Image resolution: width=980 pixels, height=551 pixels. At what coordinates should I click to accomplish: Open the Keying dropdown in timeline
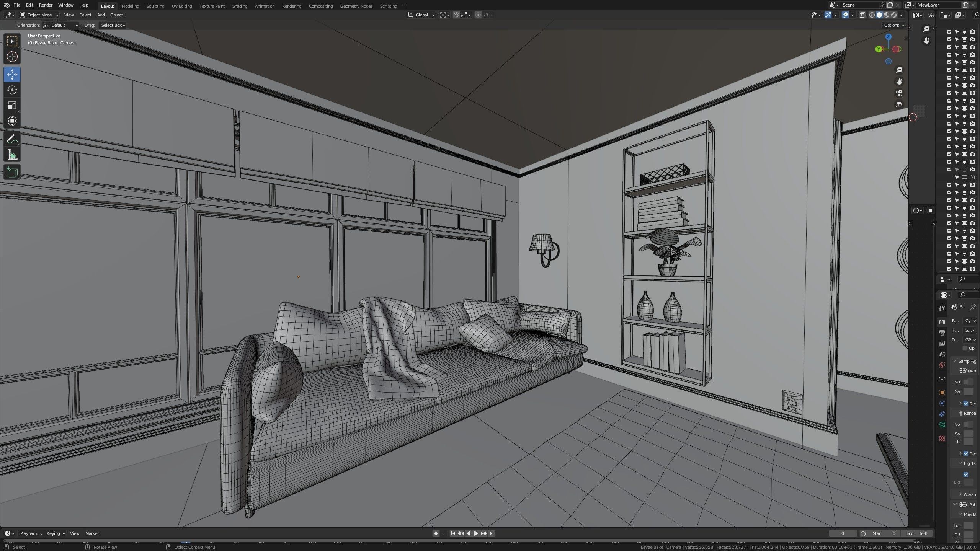pyautogui.click(x=56, y=533)
